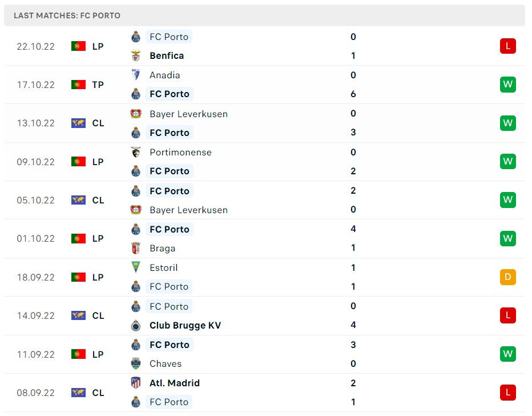Click the Portugal flag beside the TP label
Viewport: 532px width, 416px height.
pyautogui.click(x=78, y=84)
